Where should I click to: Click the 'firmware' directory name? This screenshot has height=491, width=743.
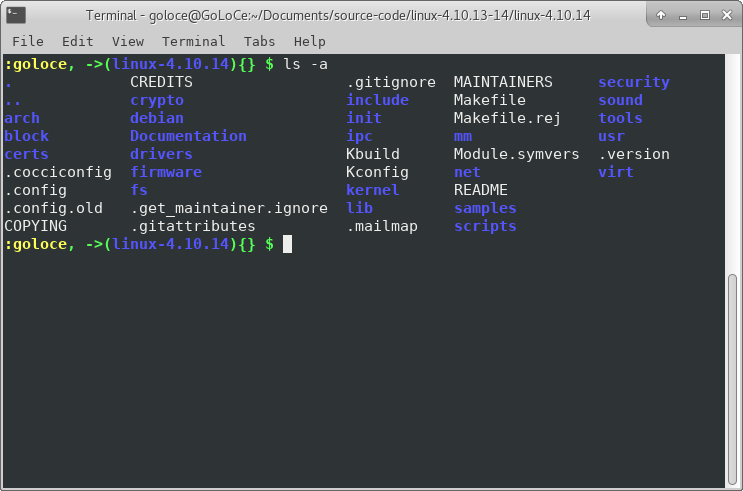pyautogui.click(x=166, y=172)
